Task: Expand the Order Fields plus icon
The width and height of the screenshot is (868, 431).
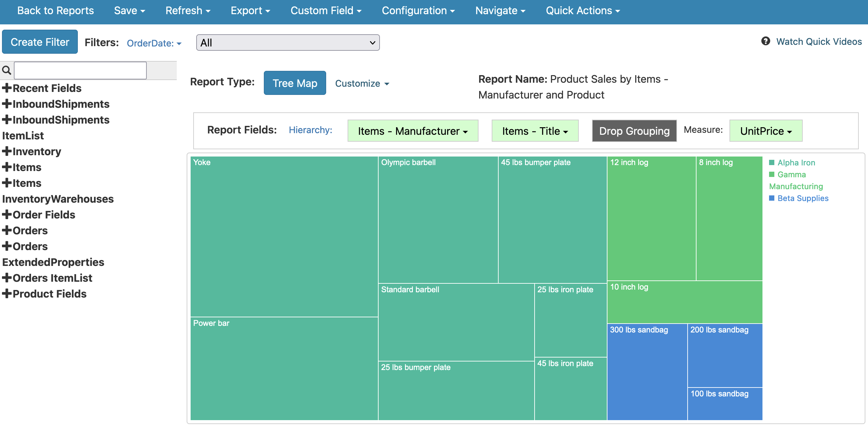Action: tap(6, 215)
